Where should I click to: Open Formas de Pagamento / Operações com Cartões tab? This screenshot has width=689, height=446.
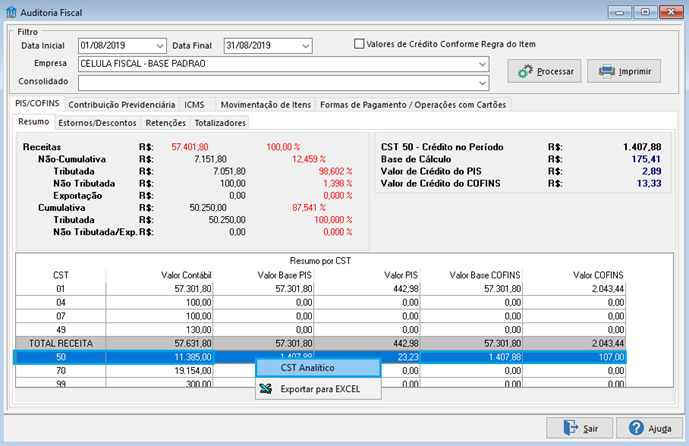413,105
